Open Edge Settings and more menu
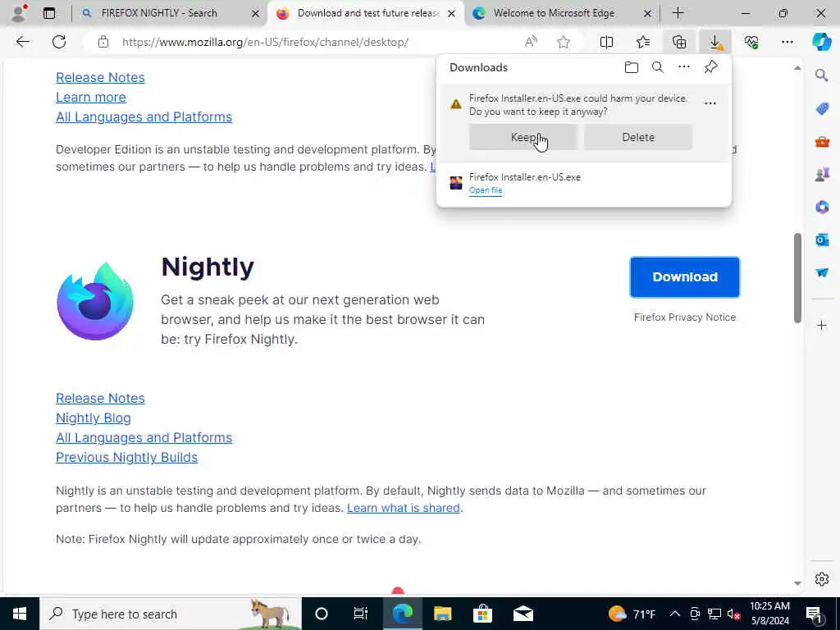Screen dimensions: 840x630 [x=787, y=42]
